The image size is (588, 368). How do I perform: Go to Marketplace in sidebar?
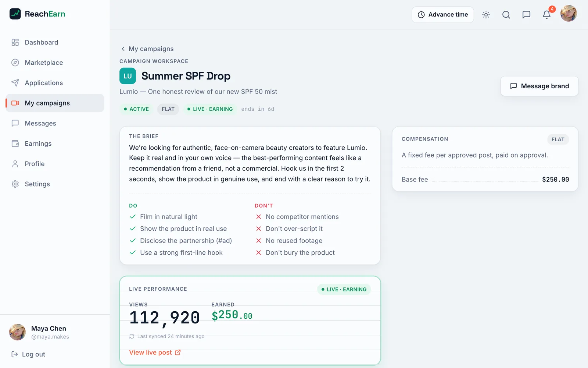(55, 63)
